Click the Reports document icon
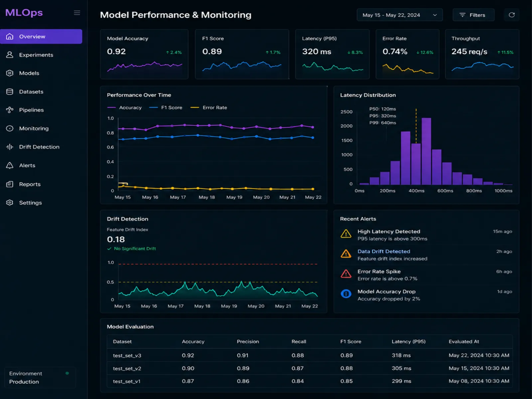This screenshot has width=532, height=399. (x=10, y=184)
